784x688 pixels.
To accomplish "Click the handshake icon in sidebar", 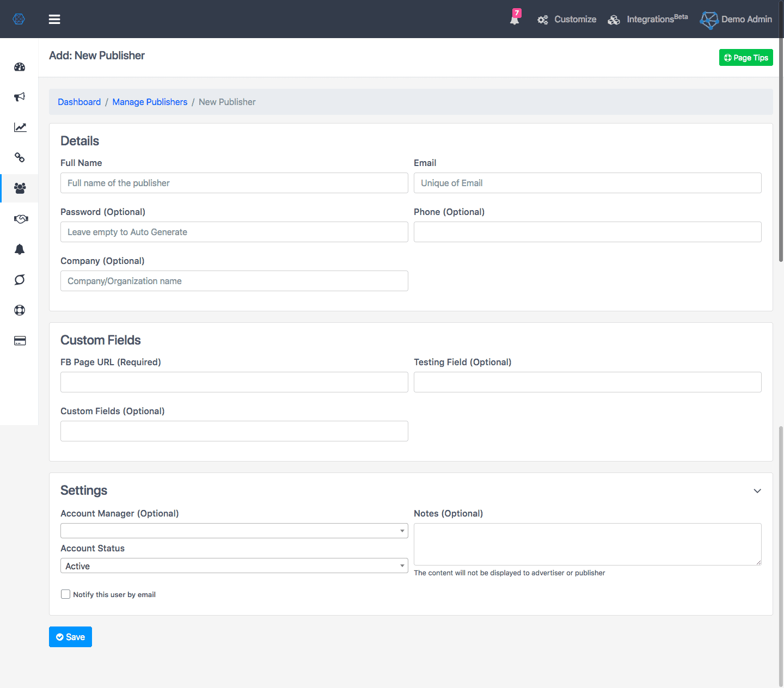I will [x=20, y=219].
